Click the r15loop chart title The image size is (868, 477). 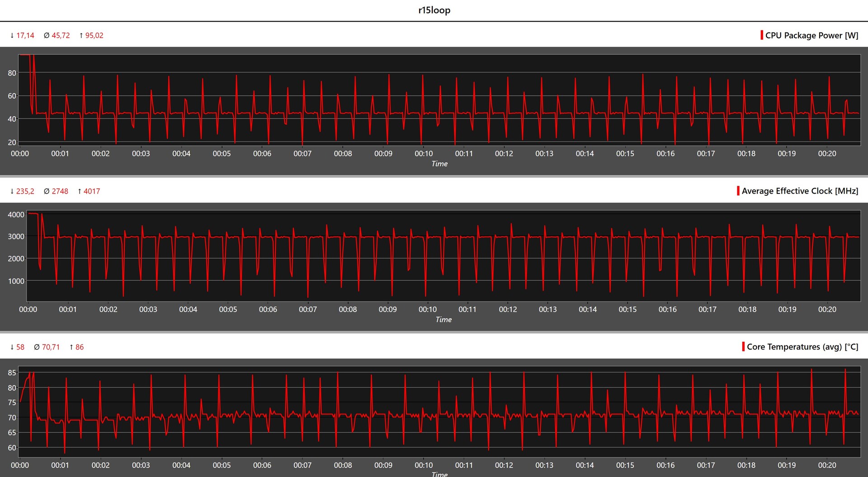coord(434,10)
